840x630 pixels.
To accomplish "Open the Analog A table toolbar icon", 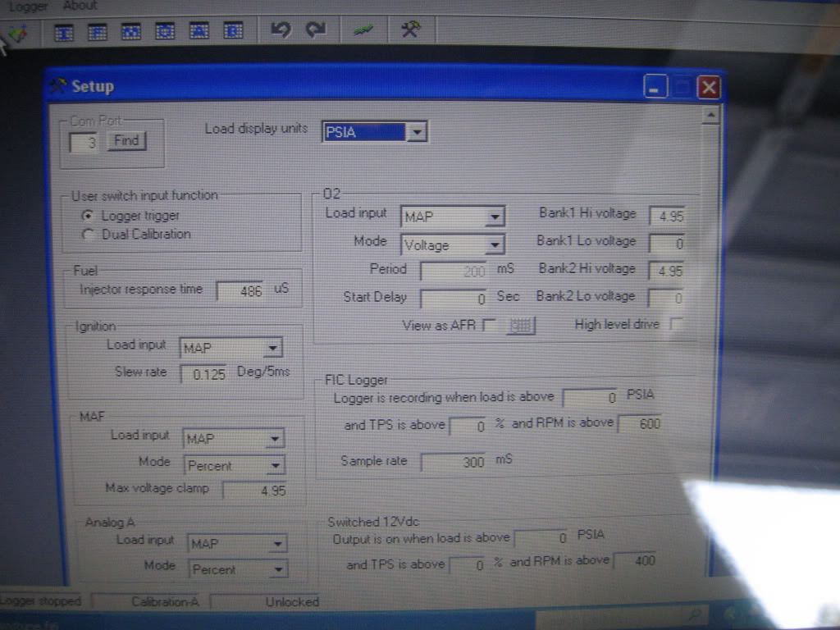I will [x=199, y=30].
